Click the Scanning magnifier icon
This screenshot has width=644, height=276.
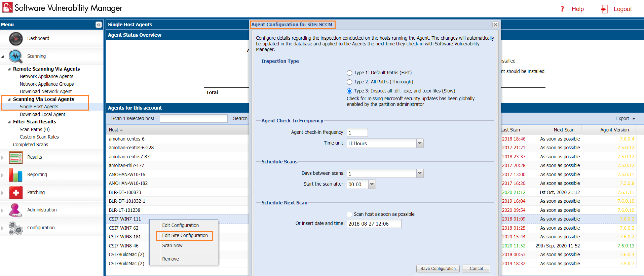coord(16,56)
